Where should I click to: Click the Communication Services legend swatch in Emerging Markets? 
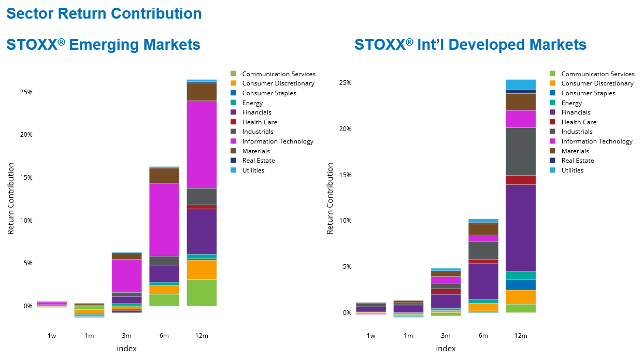pyautogui.click(x=233, y=74)
